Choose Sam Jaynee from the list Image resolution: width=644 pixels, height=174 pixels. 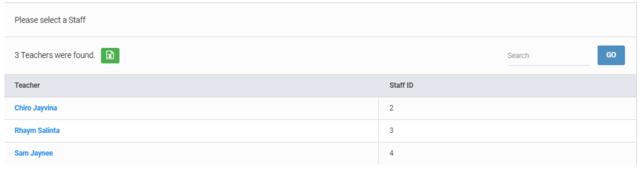point(33,153)
